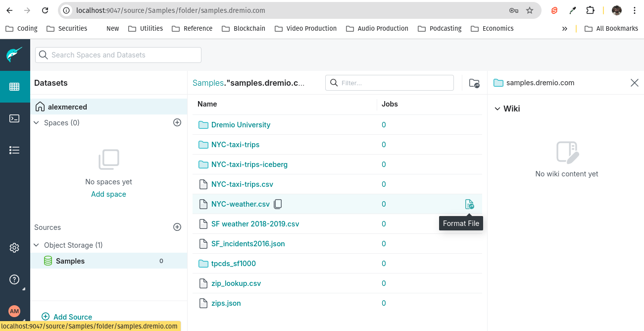Open the Help question mark icon
This screenshot has height=331, width=644.
pos(14,279)
